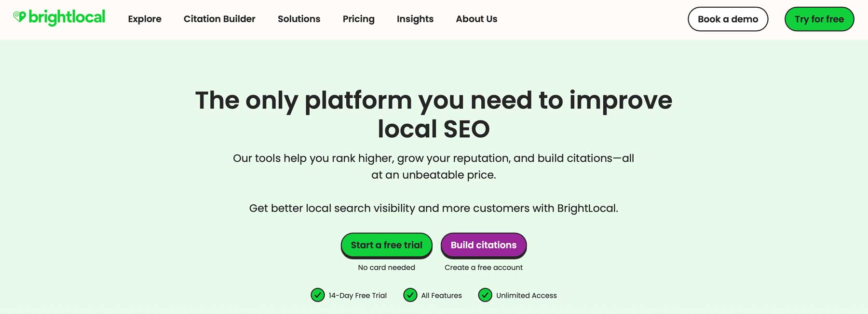Click the purple Build citations button

click(484, 245)
